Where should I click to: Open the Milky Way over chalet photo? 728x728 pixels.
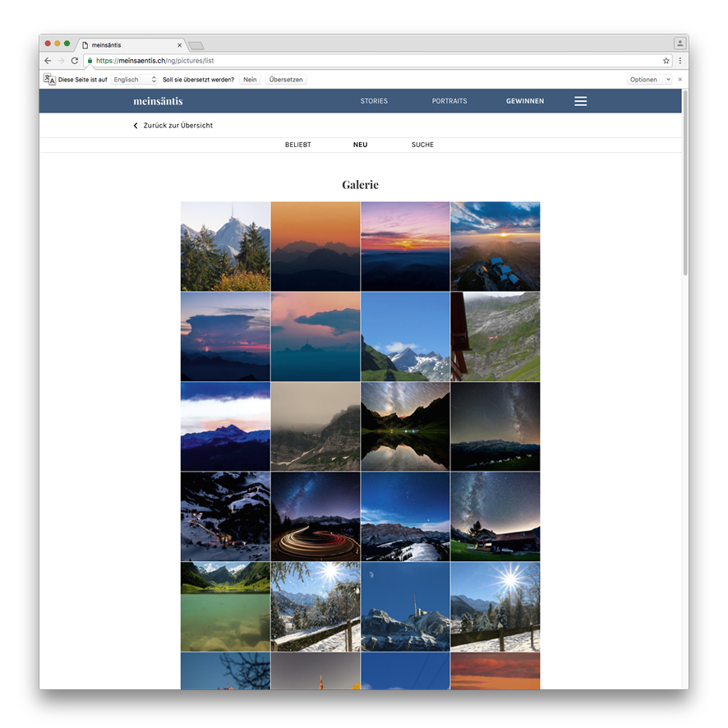pyautogui.click(x=495, y=517)
